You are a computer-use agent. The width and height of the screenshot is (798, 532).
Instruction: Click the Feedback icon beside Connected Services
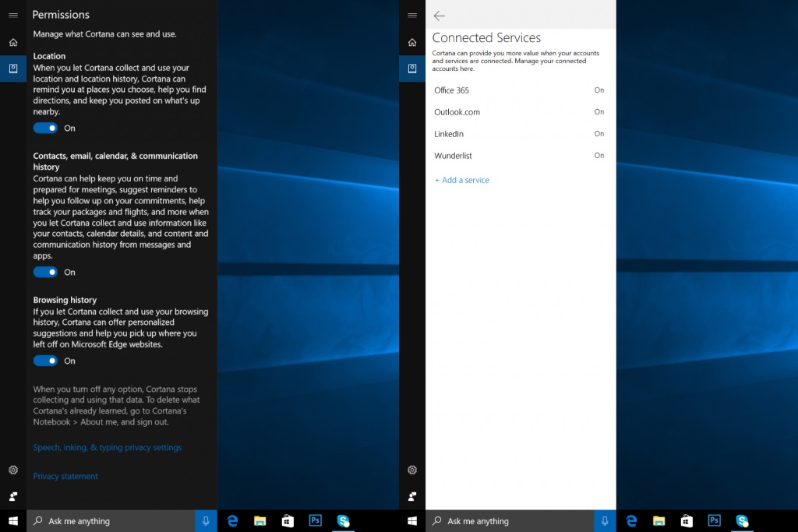412,496
